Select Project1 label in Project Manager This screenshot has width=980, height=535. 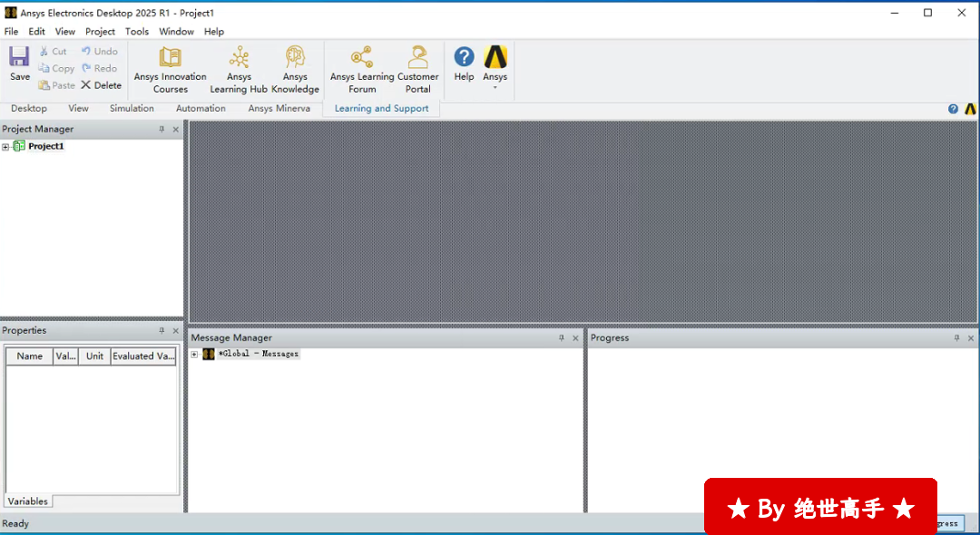pos(46,146)
